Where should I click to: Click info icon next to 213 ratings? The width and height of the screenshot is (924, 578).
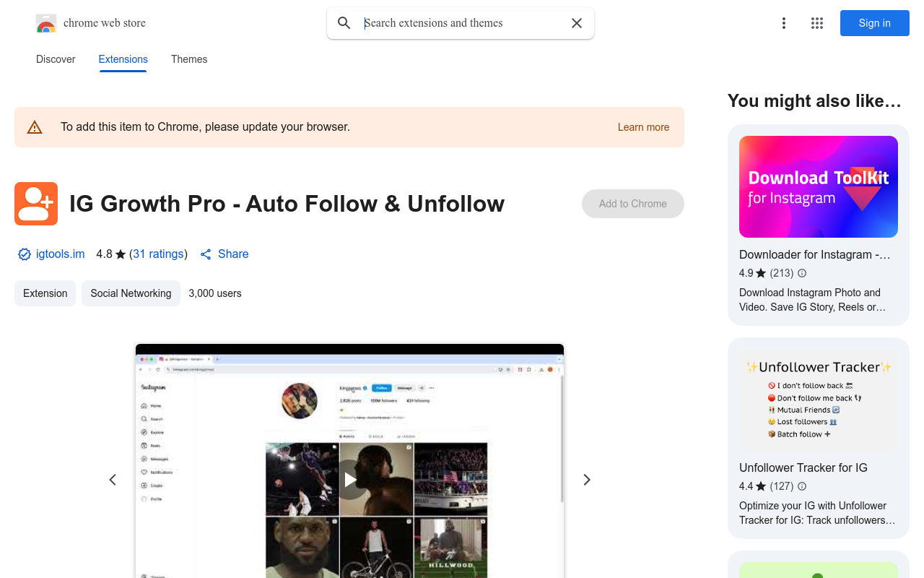802,273
